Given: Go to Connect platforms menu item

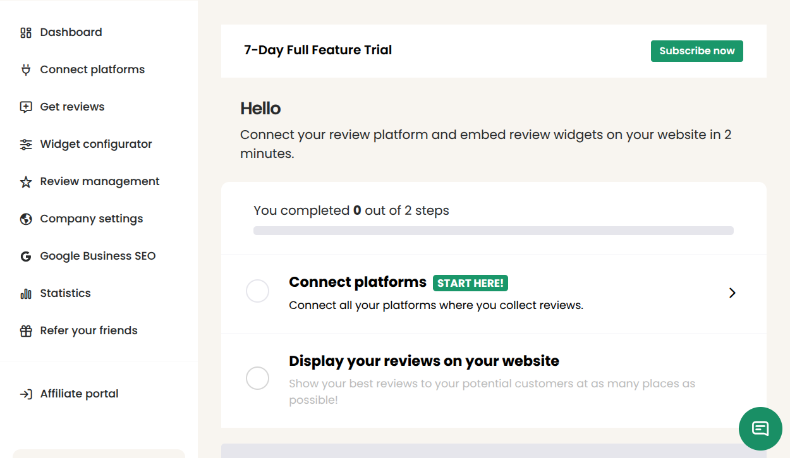Looking at the screenshot, I should (x=92, y=70).
